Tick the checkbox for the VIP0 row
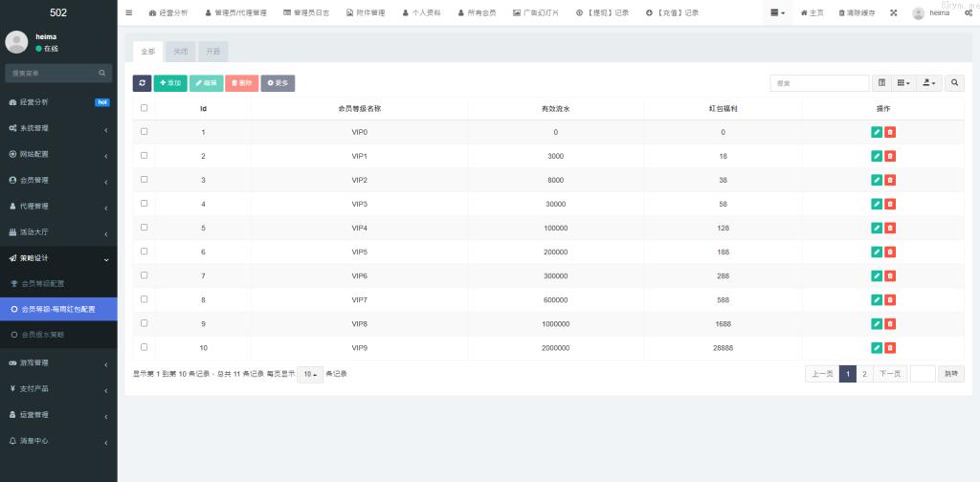980x482 pixels. point(145,131)
